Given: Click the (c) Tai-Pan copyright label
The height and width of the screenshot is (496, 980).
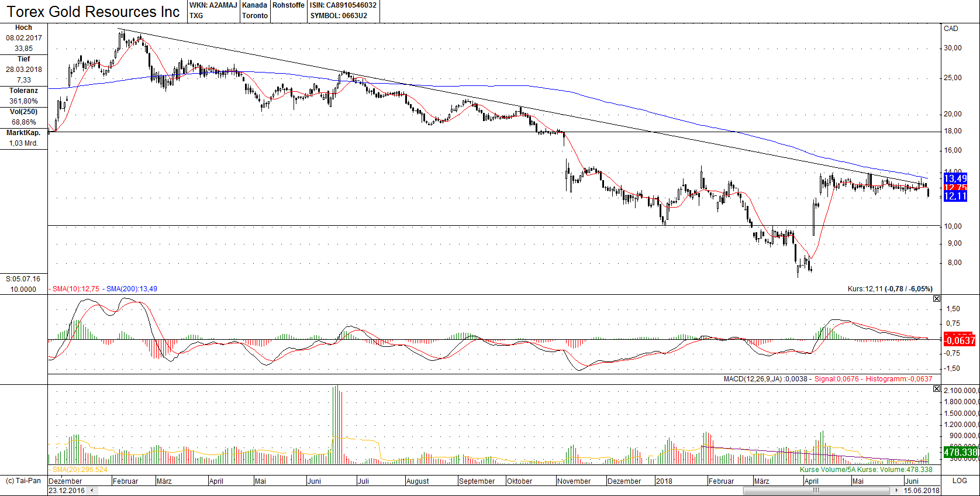Looking at the screenshot, I should pos(23,481).
